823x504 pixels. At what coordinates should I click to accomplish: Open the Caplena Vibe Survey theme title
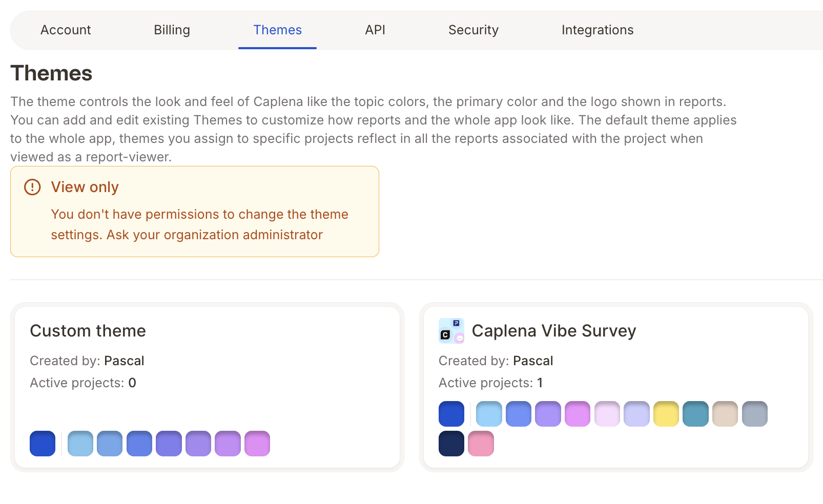click(x=554, y=331)
